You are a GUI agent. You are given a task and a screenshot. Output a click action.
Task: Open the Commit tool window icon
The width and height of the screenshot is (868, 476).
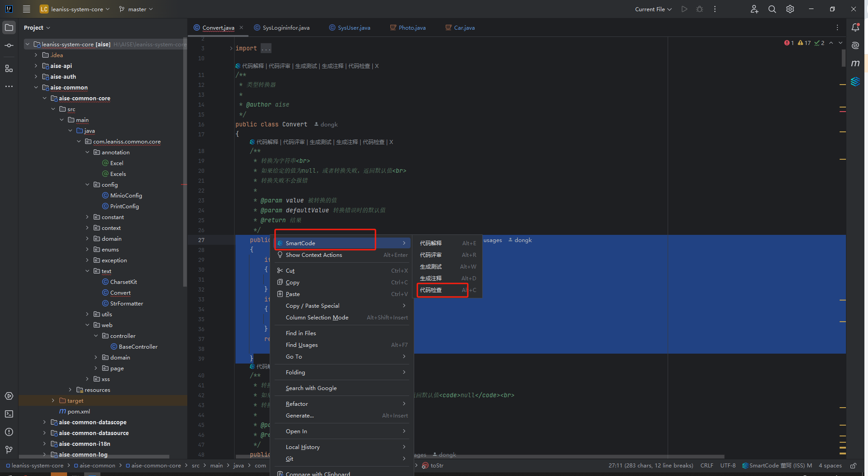pyautogui.click(x=9, y=45)
